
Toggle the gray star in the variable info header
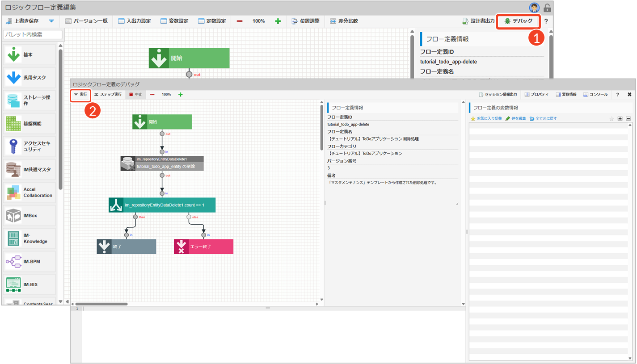tap(612, 119)
